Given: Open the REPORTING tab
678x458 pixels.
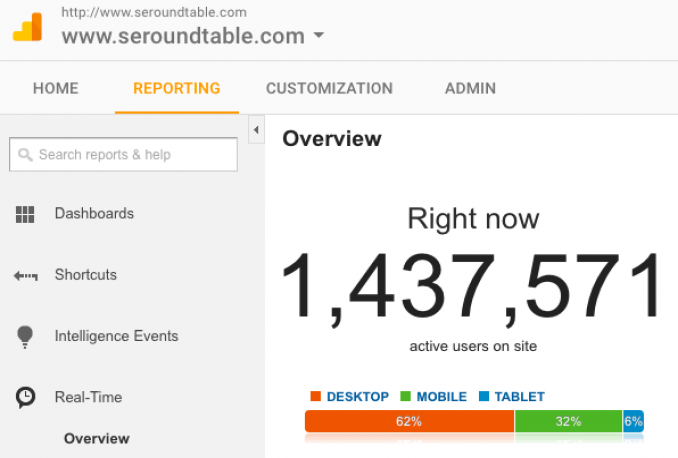Looking at the screenshot, I should point(176,88).
